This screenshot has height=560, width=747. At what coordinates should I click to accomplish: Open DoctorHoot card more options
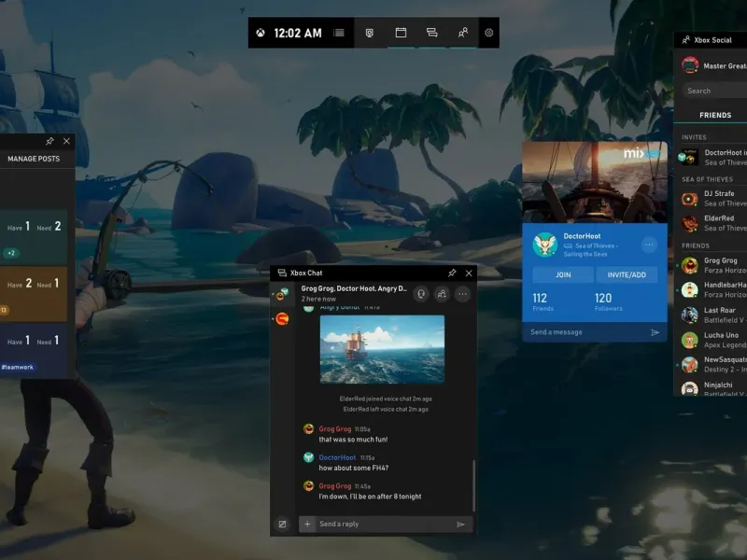(649, 245)
